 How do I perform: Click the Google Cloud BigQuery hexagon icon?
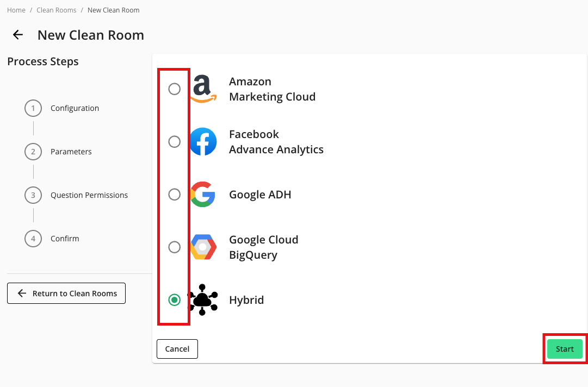[x=203, y=247]
